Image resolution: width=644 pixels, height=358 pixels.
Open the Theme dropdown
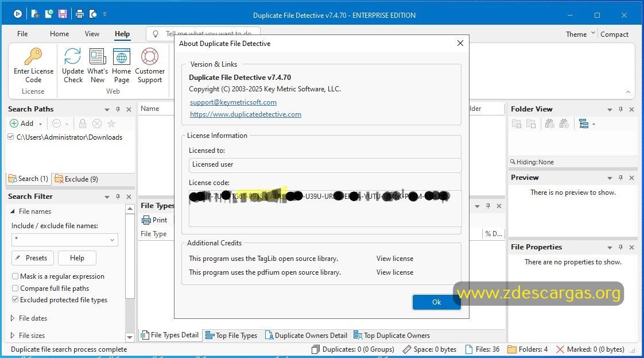coord(580,34)
